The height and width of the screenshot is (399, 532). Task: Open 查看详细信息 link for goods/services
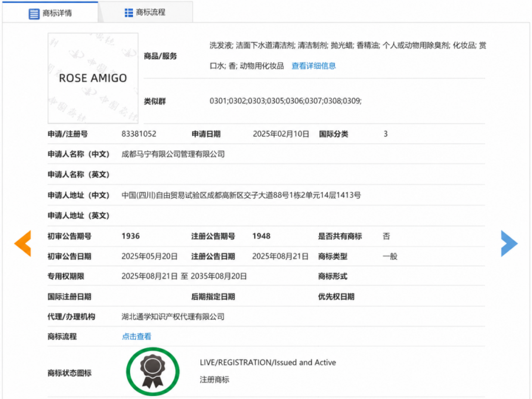pos(314,66)
